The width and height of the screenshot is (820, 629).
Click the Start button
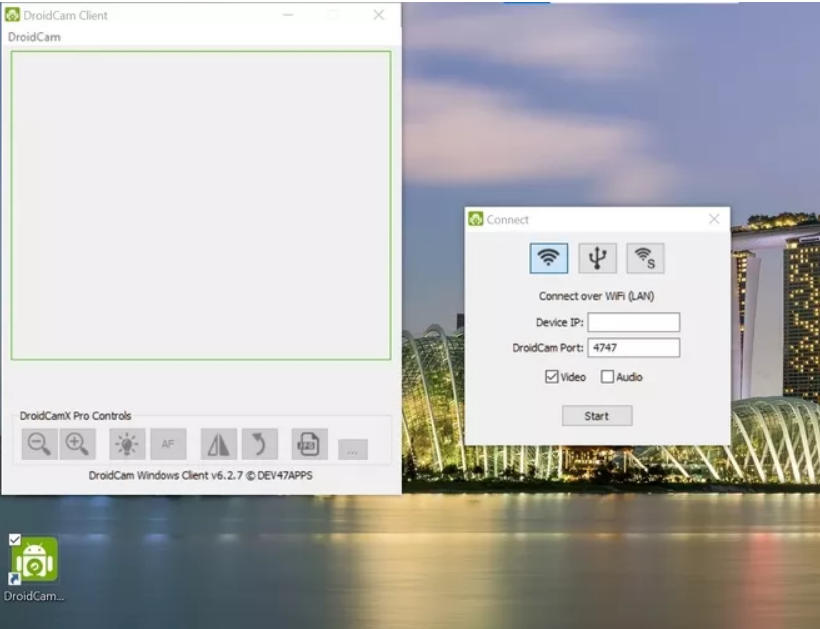point(597,416)
